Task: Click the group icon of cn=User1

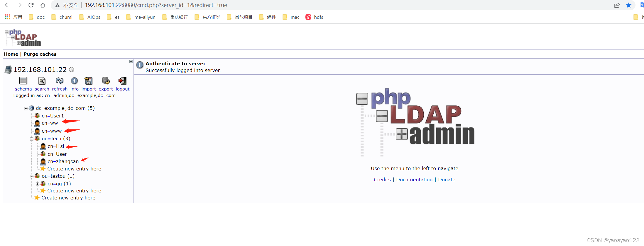Action: [x=37, y=115]
